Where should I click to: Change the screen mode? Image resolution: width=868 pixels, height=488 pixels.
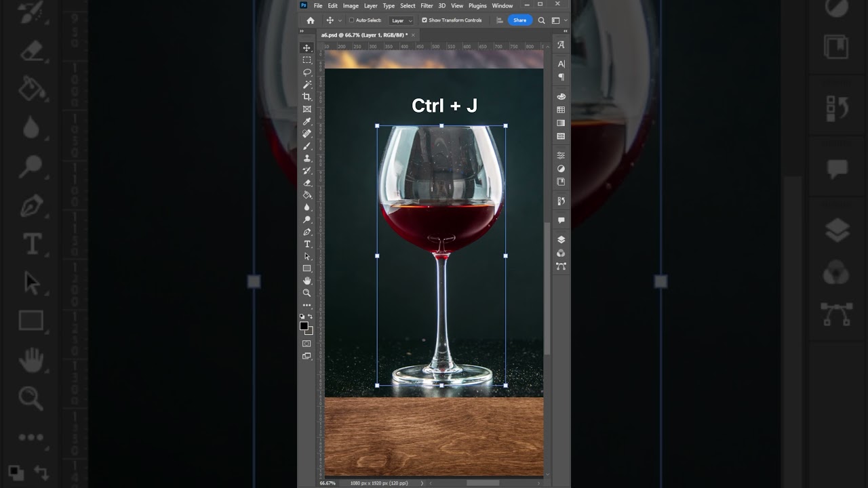click(307, 356)
